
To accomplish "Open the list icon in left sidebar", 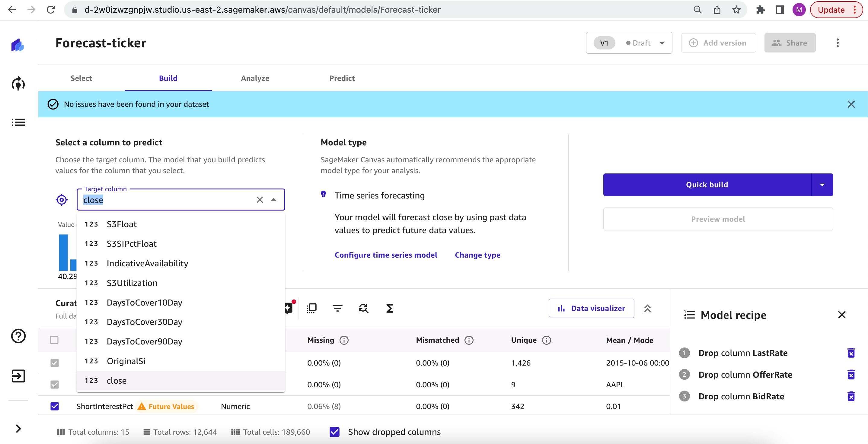I will 18,122.
